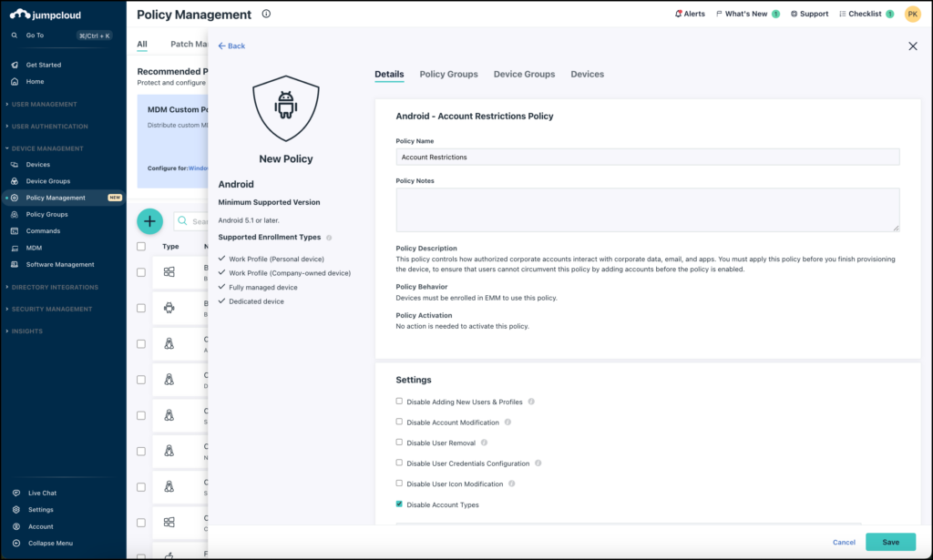The width and height of the screenshot is (933, 560).
Task: Open the Devices page in the sidebar
Action: click(42, 165)
